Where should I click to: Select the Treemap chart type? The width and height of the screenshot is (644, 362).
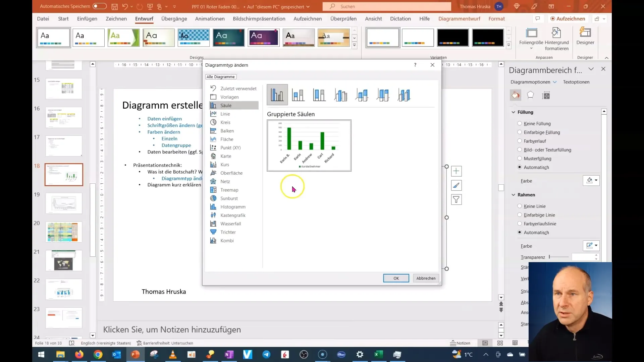(x=229, y=190)
